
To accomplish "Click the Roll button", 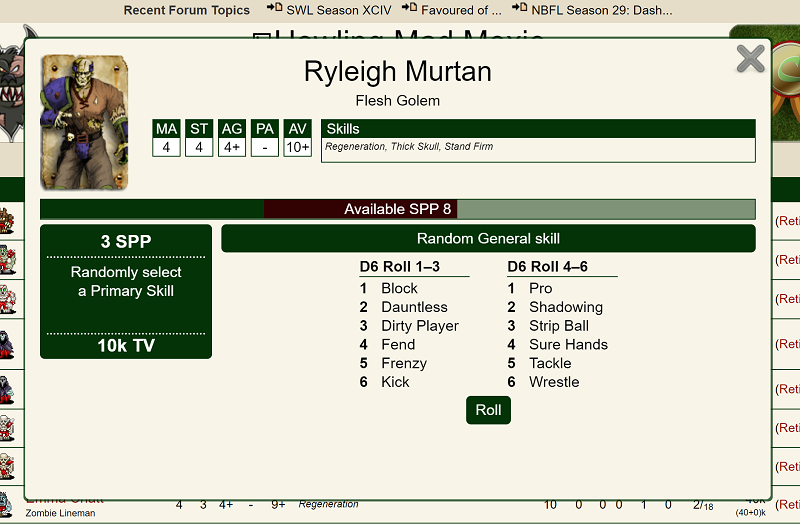I will tap(488, 410).
